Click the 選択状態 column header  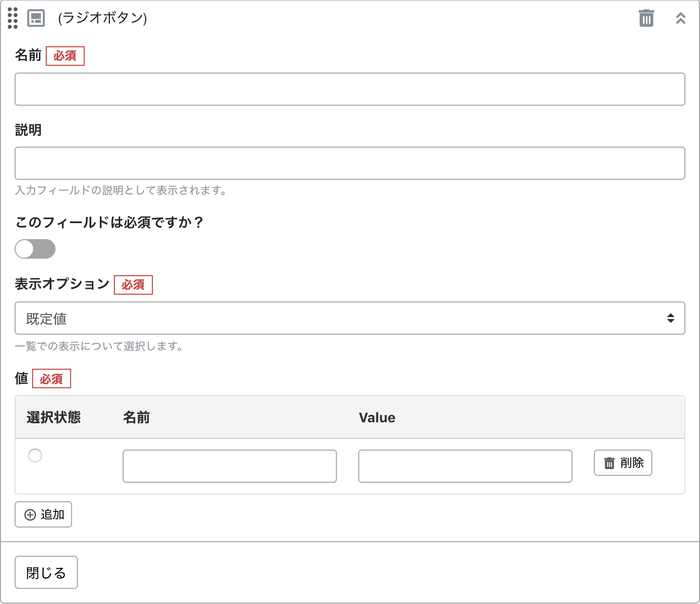pos(54,417)
